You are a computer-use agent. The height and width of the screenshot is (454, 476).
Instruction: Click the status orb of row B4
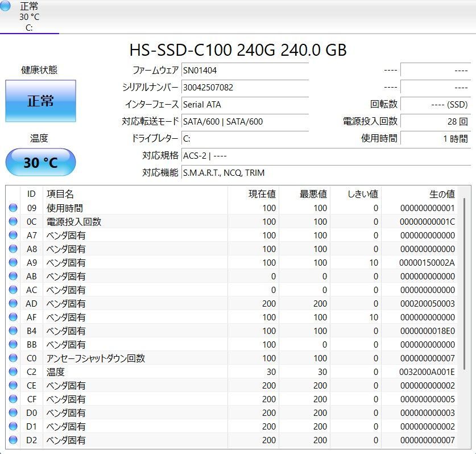[13, 331]
